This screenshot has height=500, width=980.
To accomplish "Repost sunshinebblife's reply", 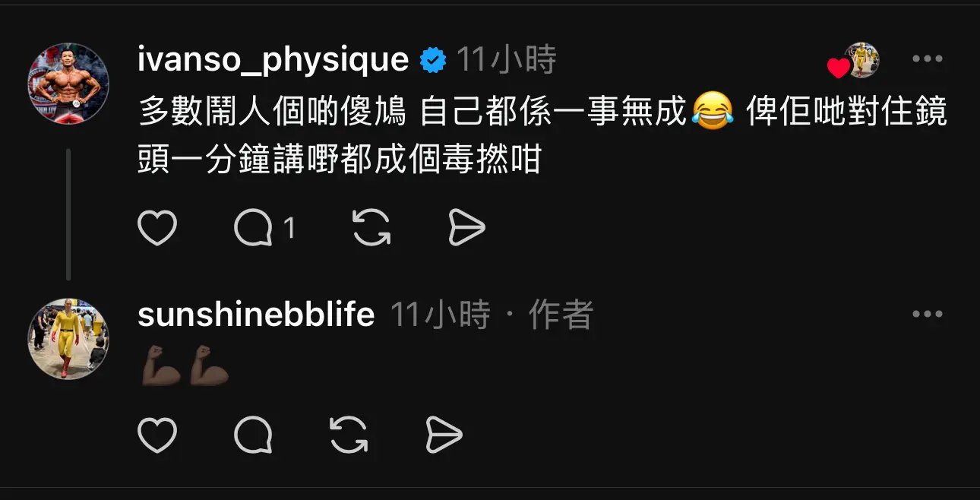I will (x=349, y=435).
